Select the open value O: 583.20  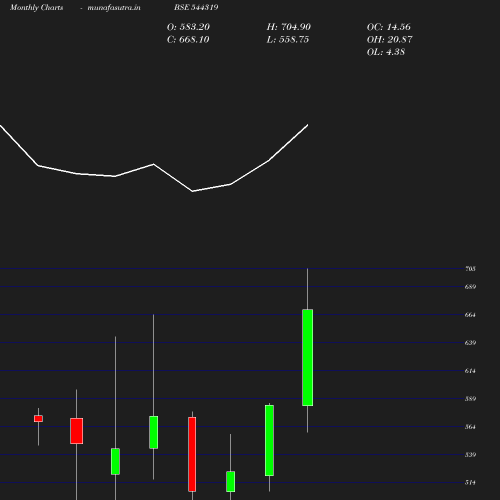188,27
